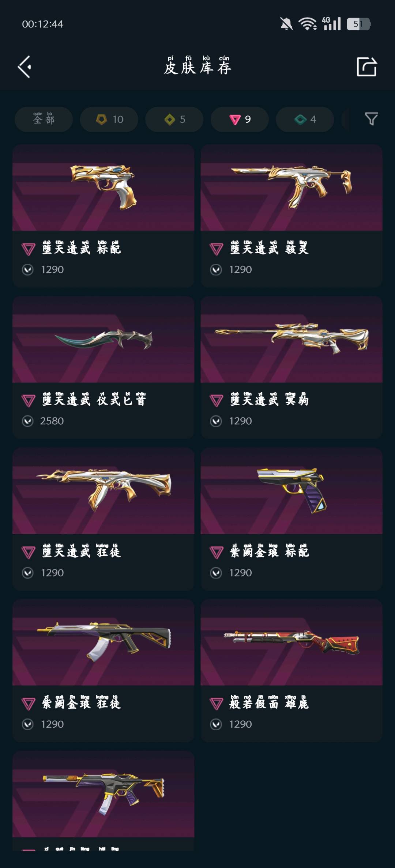Select the 堕天遗武 狂徒 rifle skin

pos(103,519)
